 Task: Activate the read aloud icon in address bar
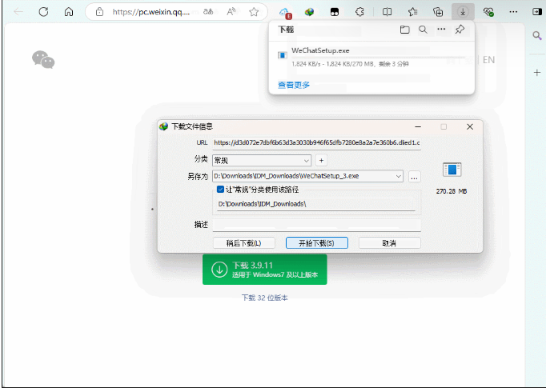click(231, 12)
